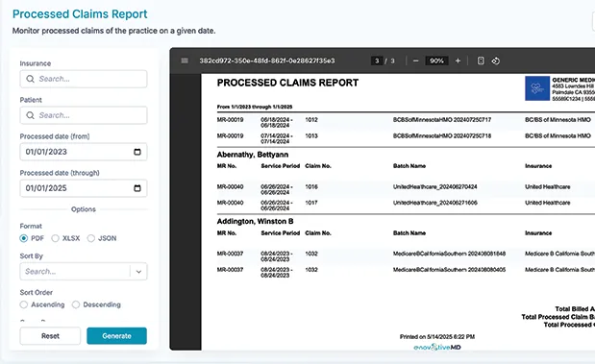Click the Total Billed label in report
The height and width of the screenshot is (364, 595).
click(575, 308)
